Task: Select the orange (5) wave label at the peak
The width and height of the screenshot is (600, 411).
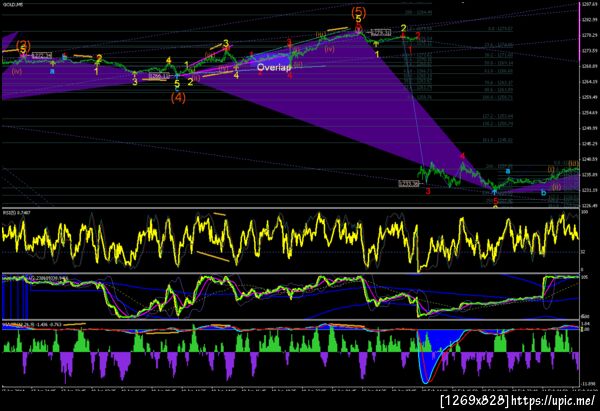Action: click(359, 11)
